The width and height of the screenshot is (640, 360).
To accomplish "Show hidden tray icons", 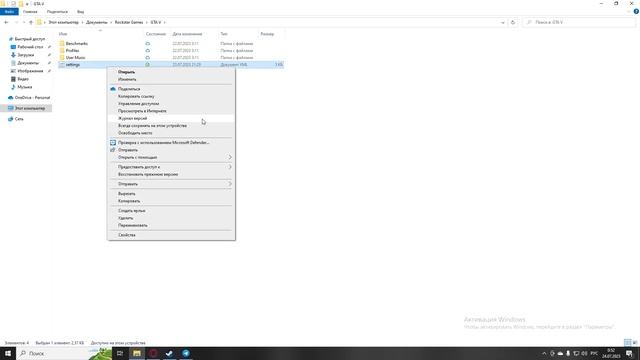I will 544,353.
